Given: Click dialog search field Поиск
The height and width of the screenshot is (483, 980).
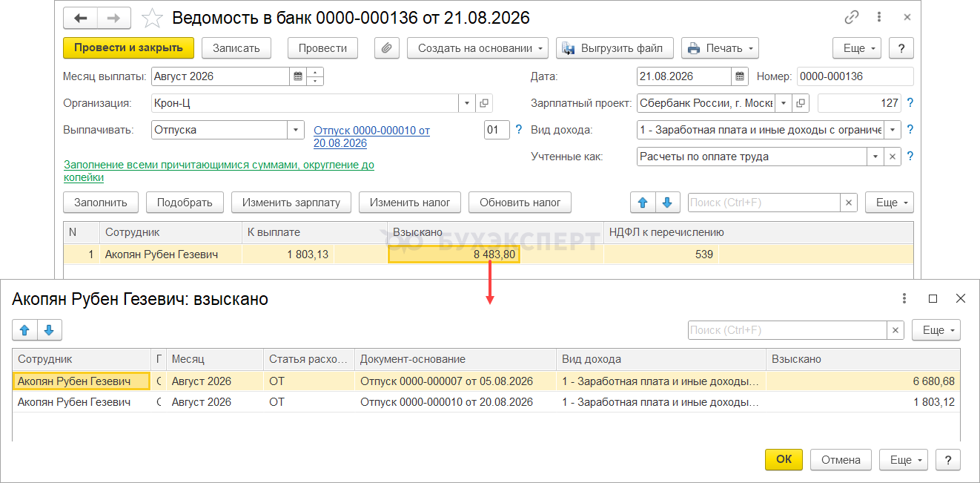Looking at the screenshot, I should pyautogui.click(x=787, y=330).
